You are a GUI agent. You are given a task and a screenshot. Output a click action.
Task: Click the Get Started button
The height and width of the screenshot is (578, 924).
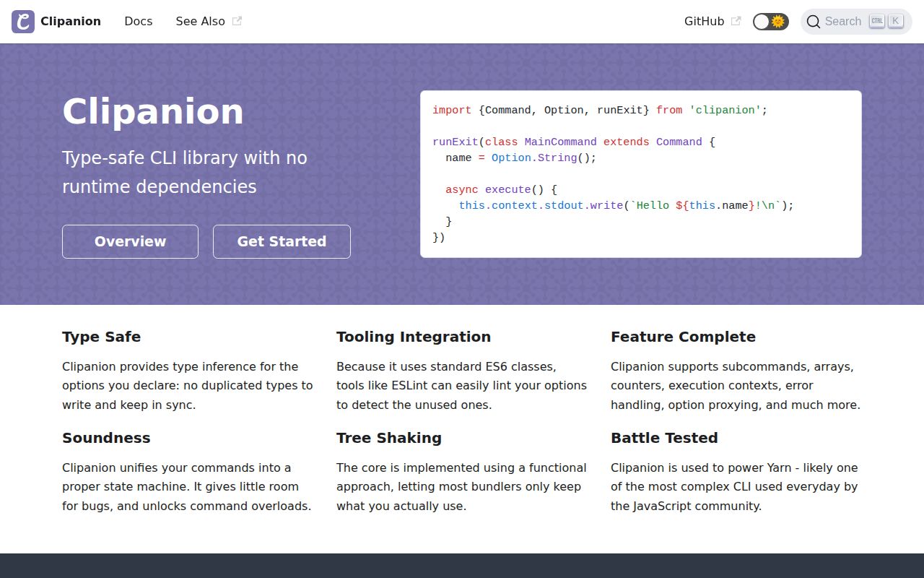point(282,241)
